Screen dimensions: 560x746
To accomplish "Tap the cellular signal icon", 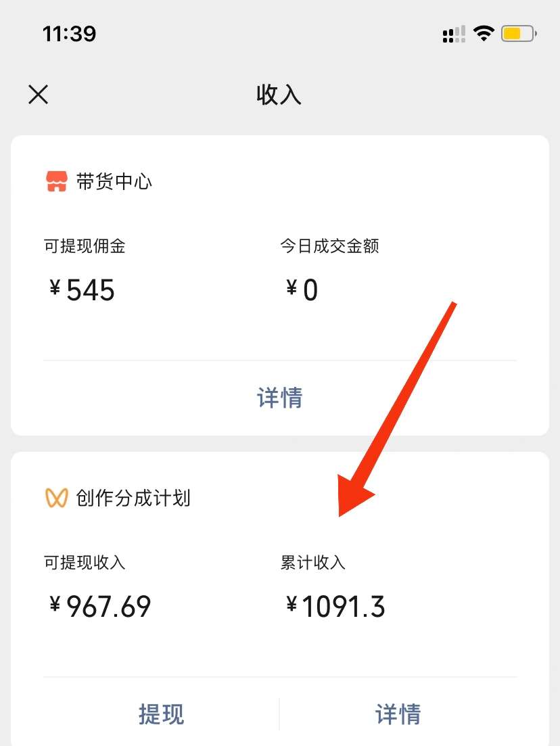I will pyautogui.click(x=454, y=34).
